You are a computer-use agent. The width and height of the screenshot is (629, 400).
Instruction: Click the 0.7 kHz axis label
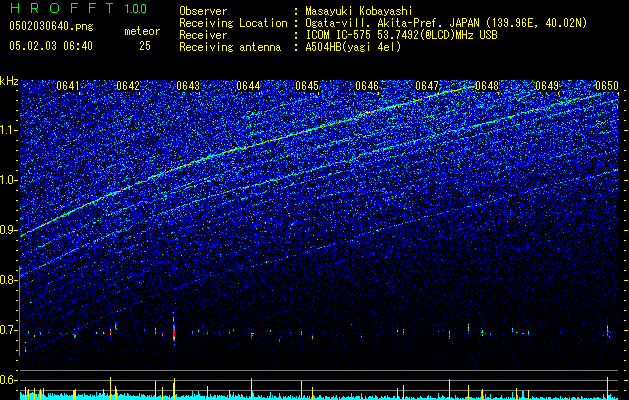tap(8, 330)
